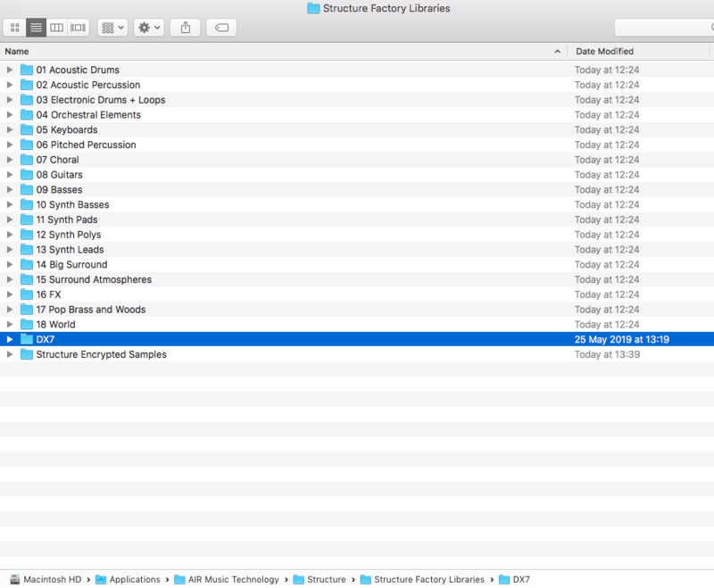Switch to column view mode

coord(57,28)
